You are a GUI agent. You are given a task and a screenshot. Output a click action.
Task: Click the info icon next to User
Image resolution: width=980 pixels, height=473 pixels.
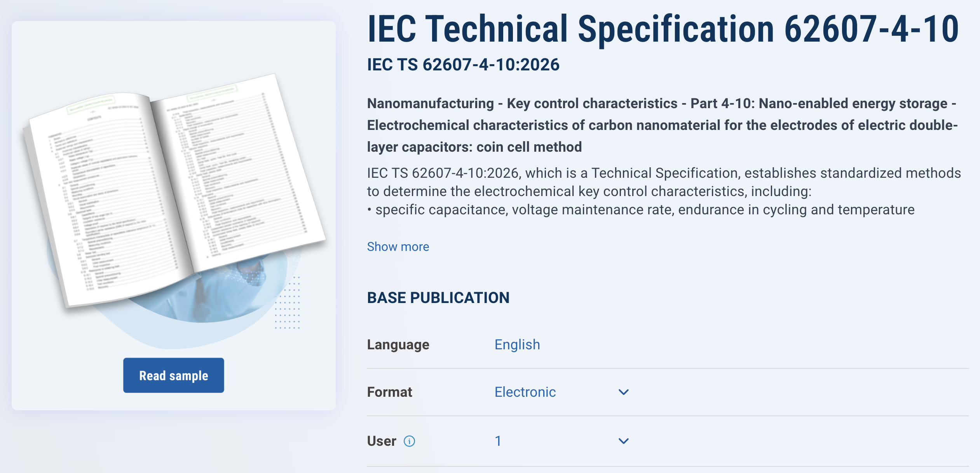[409, 441]
